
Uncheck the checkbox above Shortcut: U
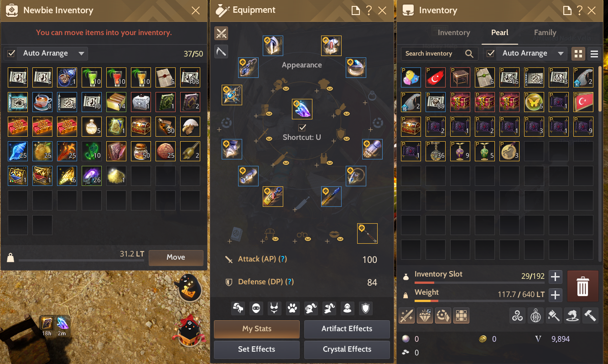coord(301,127)
